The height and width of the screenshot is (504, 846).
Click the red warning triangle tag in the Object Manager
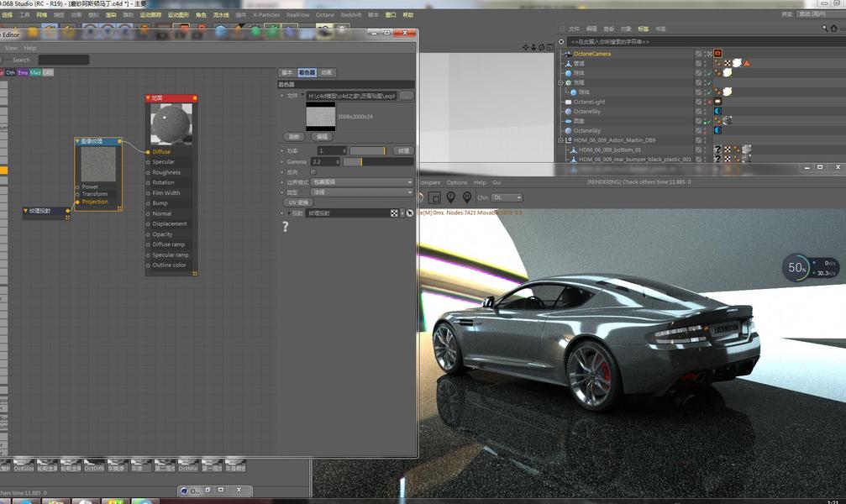(747, 63)
